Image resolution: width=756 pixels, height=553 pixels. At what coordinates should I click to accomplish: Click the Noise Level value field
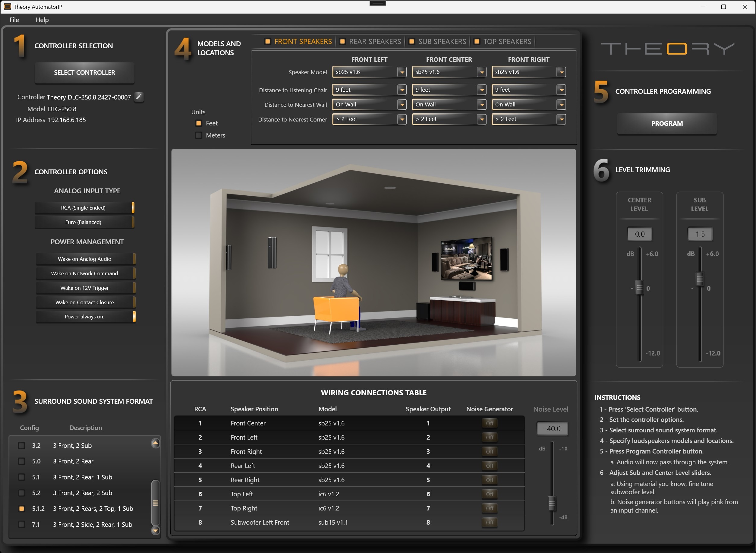[552, 428]
